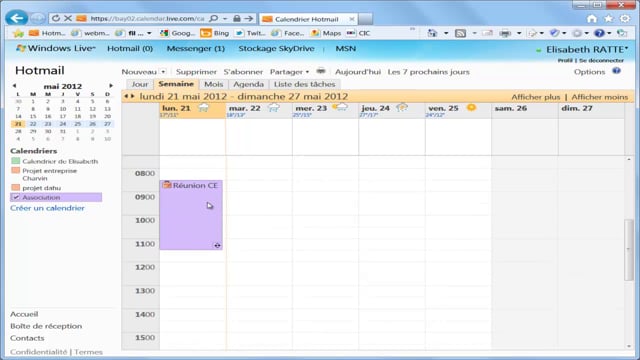Click Afficher moins link

599,97
